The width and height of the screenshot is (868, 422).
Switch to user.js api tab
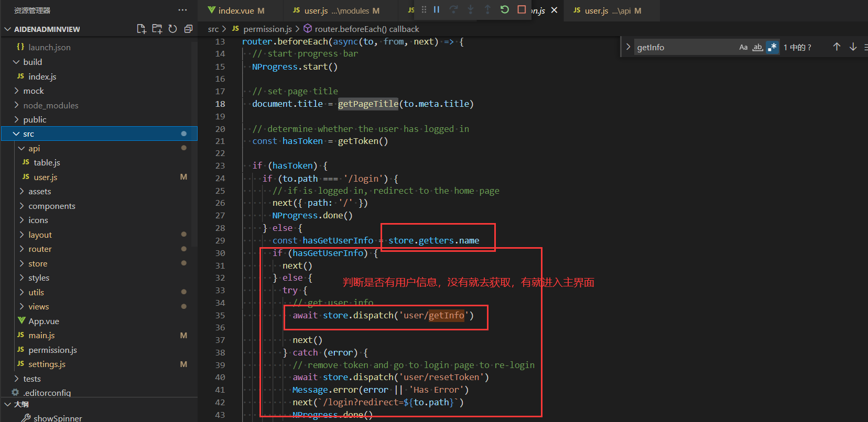click(607, 10)
